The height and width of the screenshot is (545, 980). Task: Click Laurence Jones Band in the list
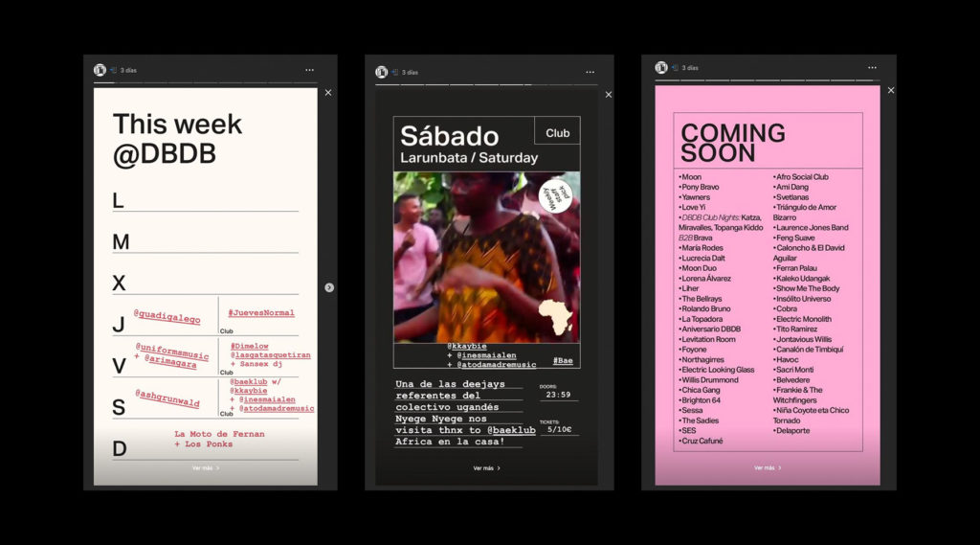[x=811, y=228]
